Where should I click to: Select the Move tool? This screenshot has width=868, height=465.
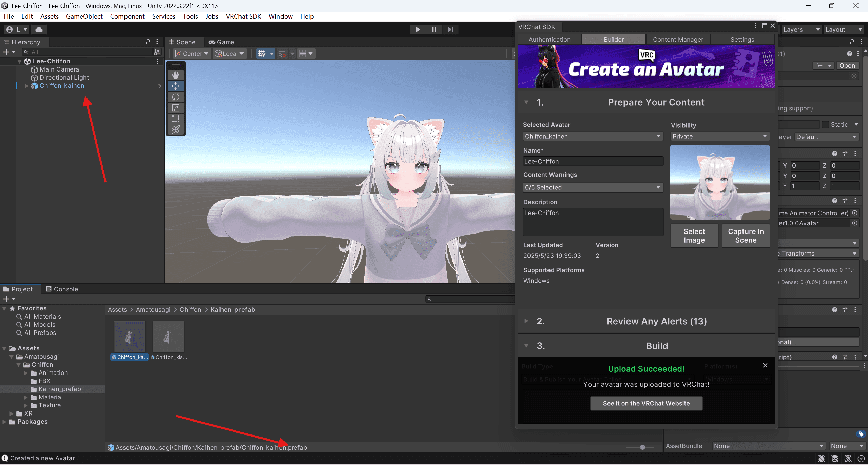[176, 86]
